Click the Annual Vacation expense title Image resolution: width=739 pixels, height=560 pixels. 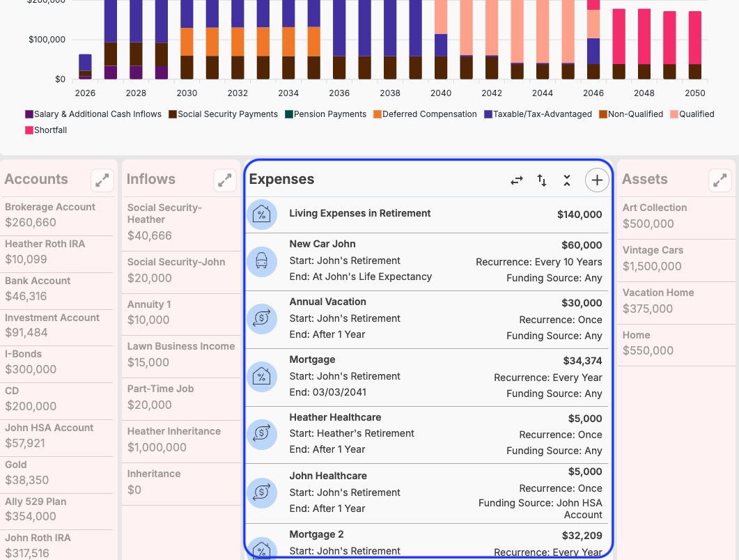(327, 302)
